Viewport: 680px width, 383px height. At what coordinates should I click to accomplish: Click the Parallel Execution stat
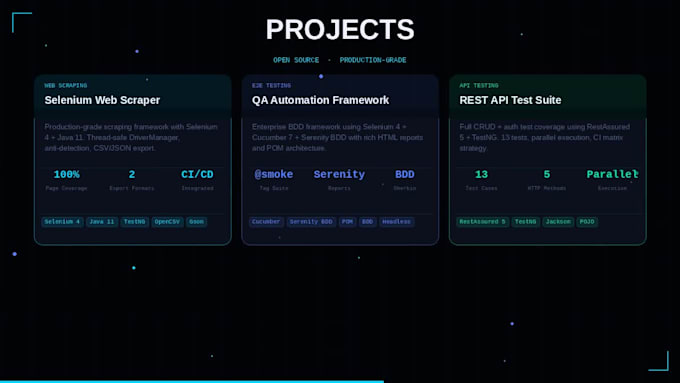pos(612,180)
